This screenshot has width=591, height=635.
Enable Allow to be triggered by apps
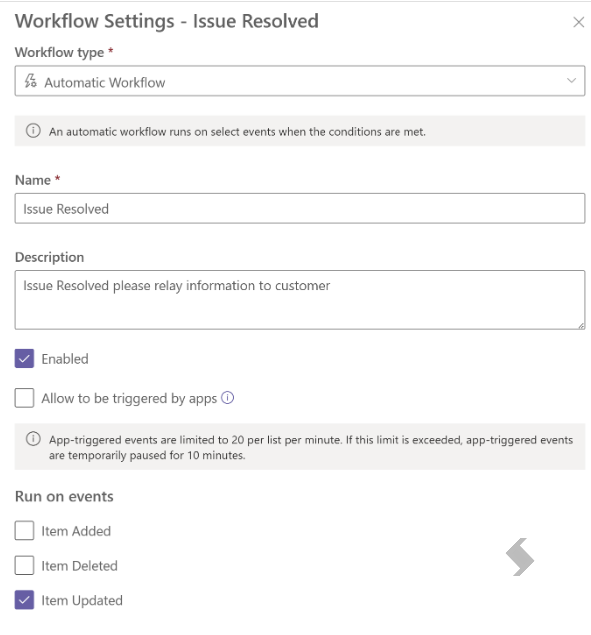[24, 398]
